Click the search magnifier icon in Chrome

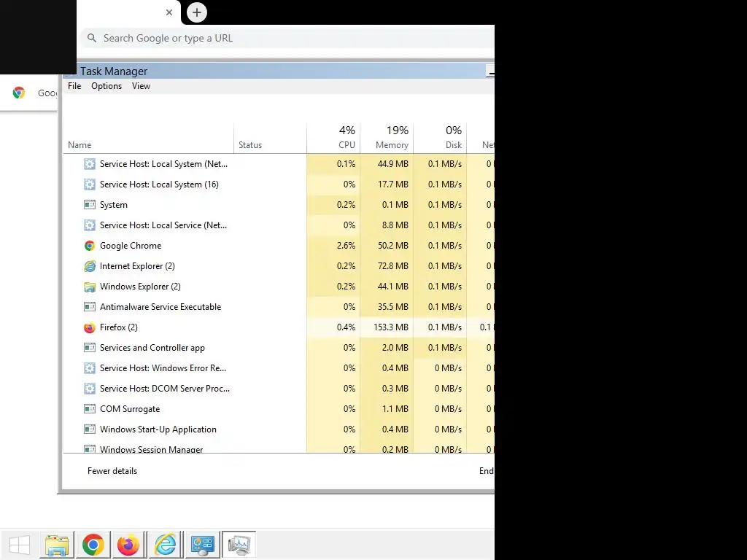pyautogui.click(x=92, y=38)
